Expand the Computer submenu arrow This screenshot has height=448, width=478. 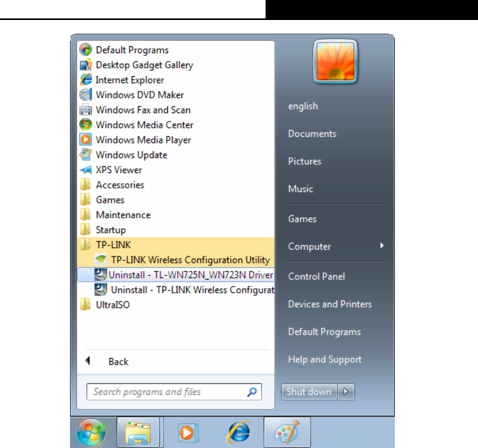[382, 246]
